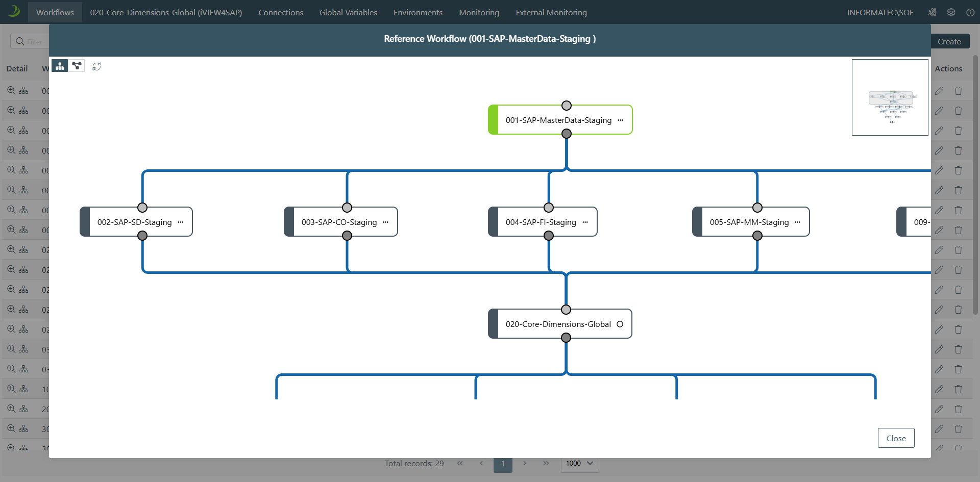This screenshot has width=980, height=482.
Task: Click the logout running-man icon
Action: point(932,12)
